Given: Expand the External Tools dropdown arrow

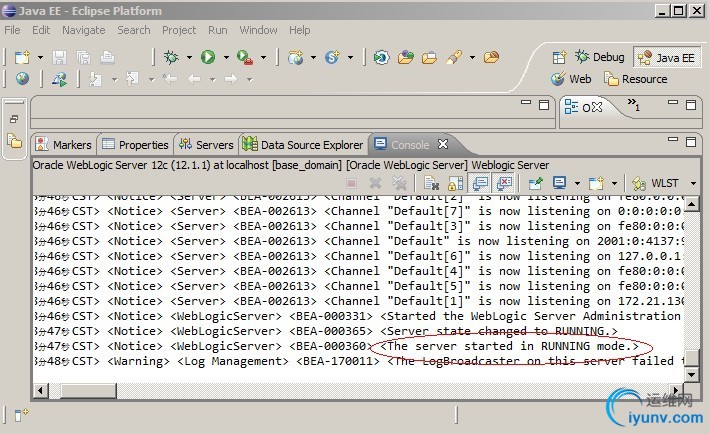Looking at the screenshot, I should point(263,57).
